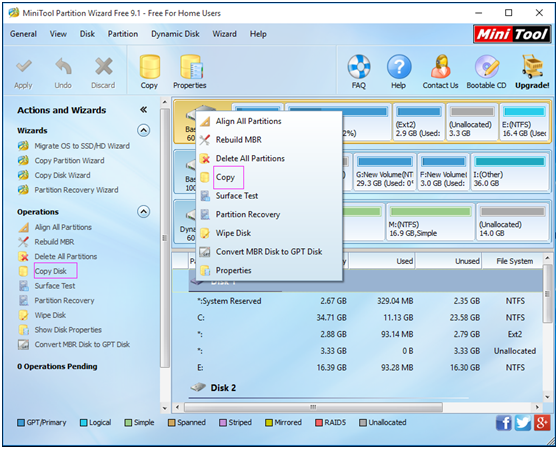Choose Convert MBR Disk to GPT Disk in context menu
Viewport: 558px width, 449px height.
[269, 252]
